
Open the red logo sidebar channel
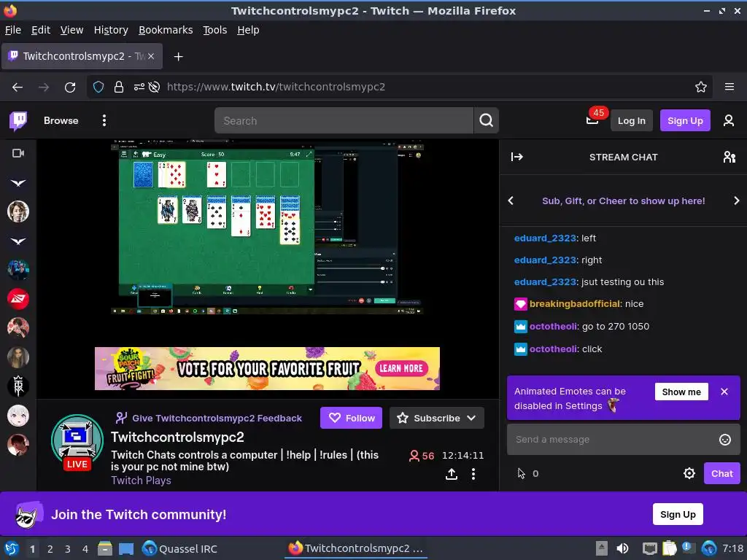click(18, 299)
